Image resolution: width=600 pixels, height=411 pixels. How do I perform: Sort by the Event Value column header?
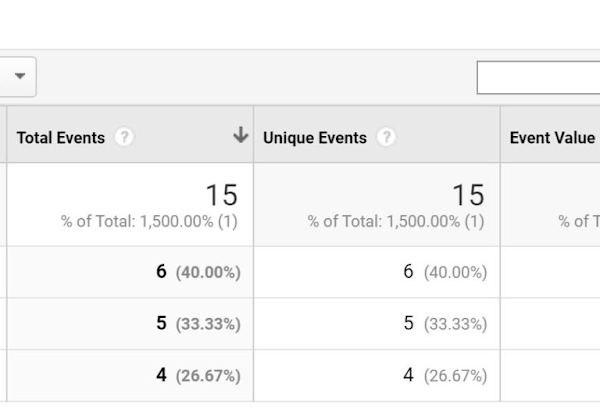click(552, 138)
